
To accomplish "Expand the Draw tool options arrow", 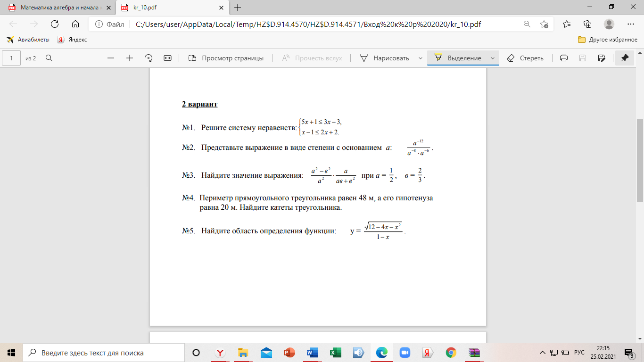I will [420, 58].
